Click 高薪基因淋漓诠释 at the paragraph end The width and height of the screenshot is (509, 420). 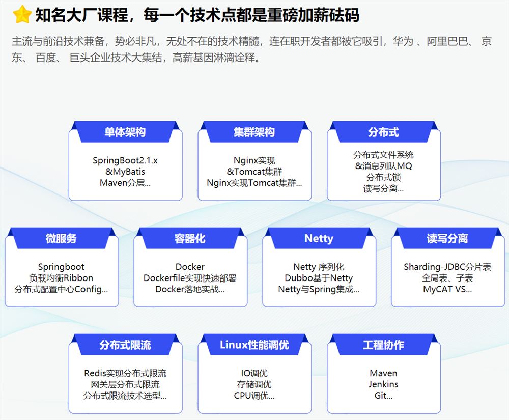pos(213,58)
